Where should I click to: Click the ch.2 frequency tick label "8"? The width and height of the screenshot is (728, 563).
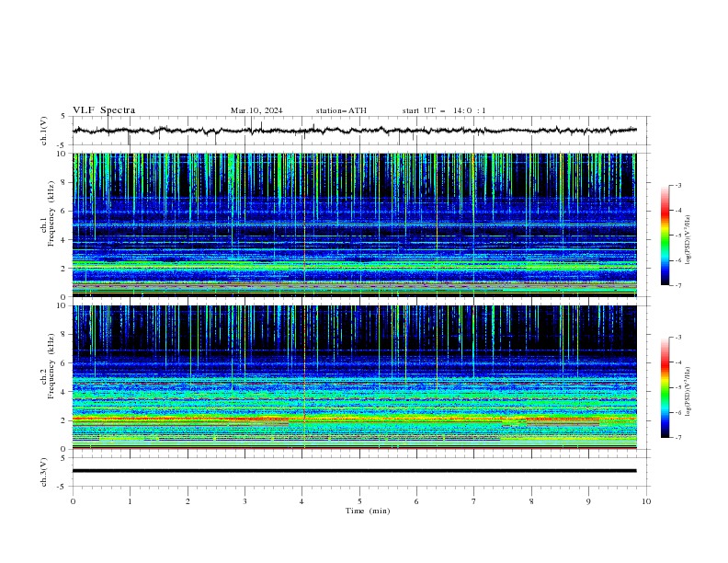pyautogui.click(x=64, y=335)
